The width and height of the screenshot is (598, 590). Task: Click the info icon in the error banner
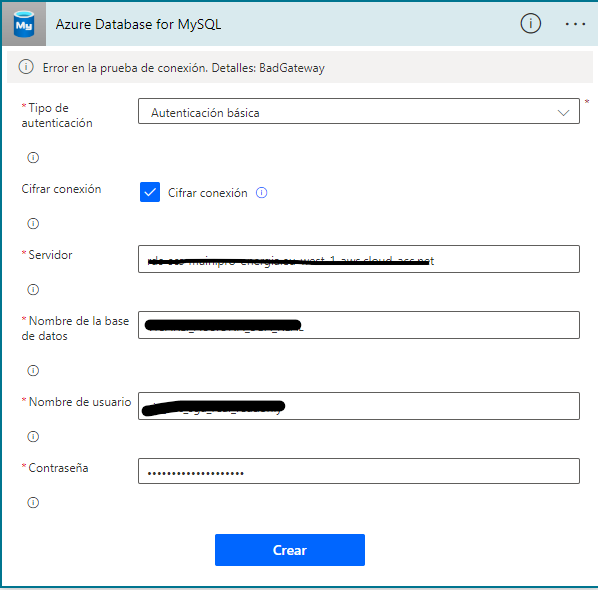coord(26,67)
